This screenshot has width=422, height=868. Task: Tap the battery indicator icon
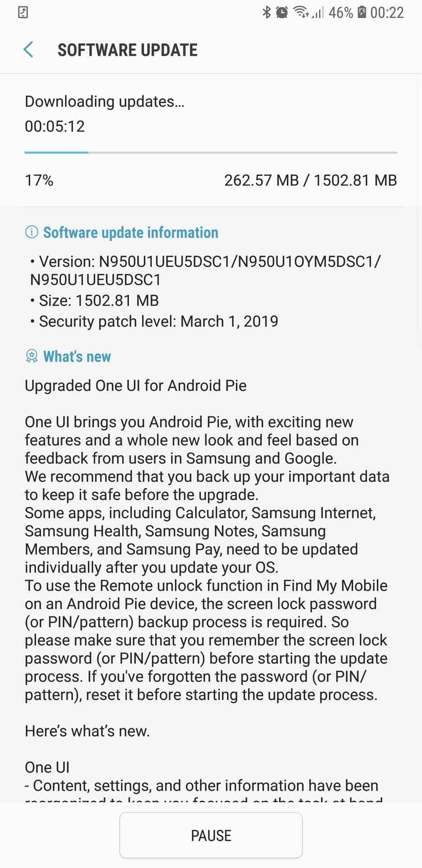(x=361, y=12)
